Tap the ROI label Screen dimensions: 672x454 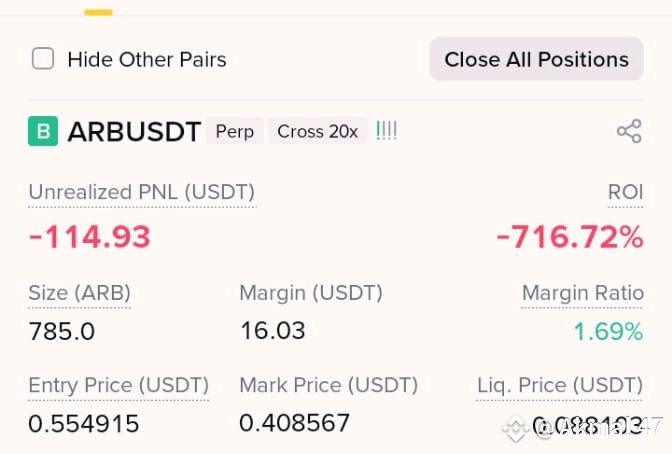pyautogui.click(x=625, y=192)
